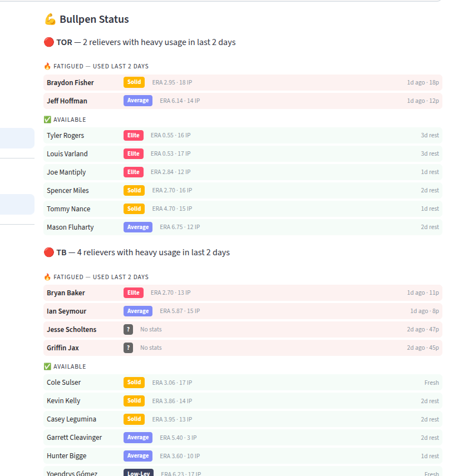
Task: Click the 'ERA 0.53 · 17 IP' stat text
Action: (x=171, y=153)
